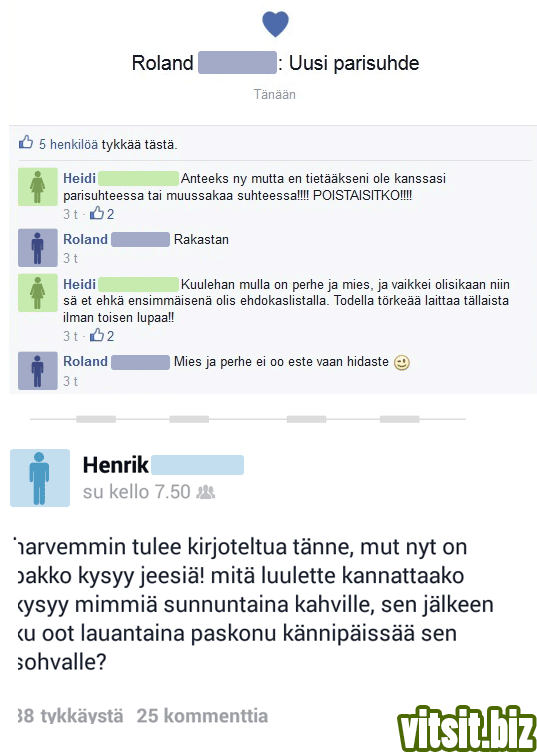
Task: Open the '38 tykkäystä' likes count
Action: click(70, 716)
